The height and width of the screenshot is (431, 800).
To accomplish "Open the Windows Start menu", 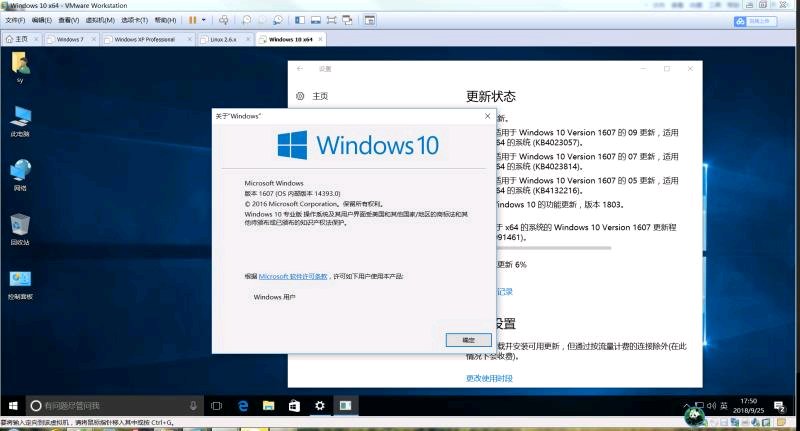I will (13, 406).
